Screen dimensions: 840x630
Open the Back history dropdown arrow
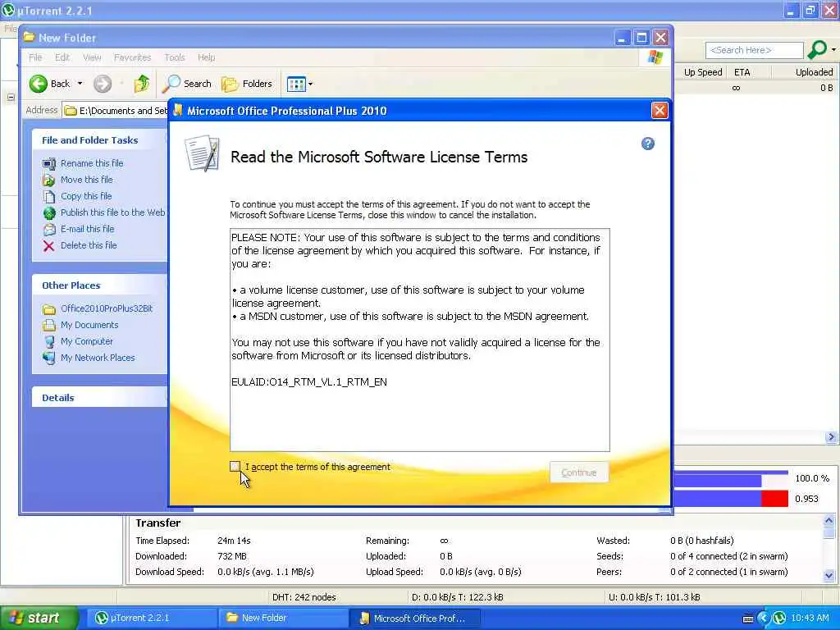tap(80, 84)
